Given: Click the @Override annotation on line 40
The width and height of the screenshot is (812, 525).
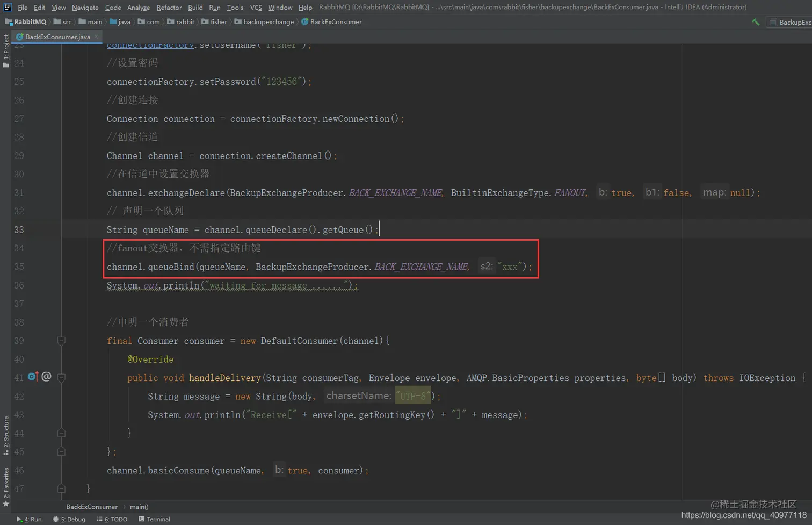Looking at the screenshot, I should click(150, 359).
